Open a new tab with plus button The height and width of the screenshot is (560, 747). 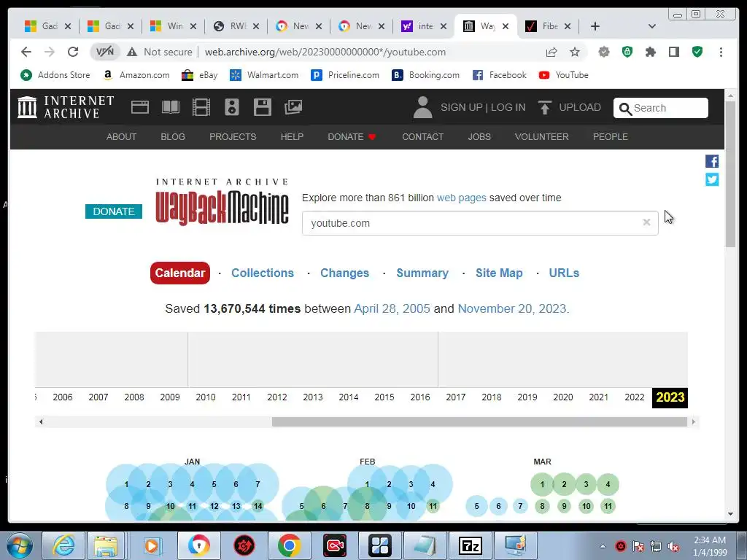point(595,26)
